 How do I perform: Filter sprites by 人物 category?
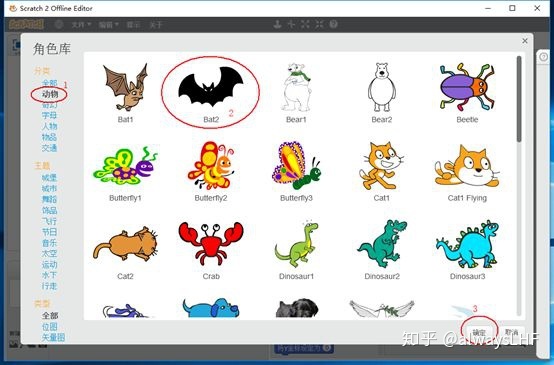tap(49, 126)
